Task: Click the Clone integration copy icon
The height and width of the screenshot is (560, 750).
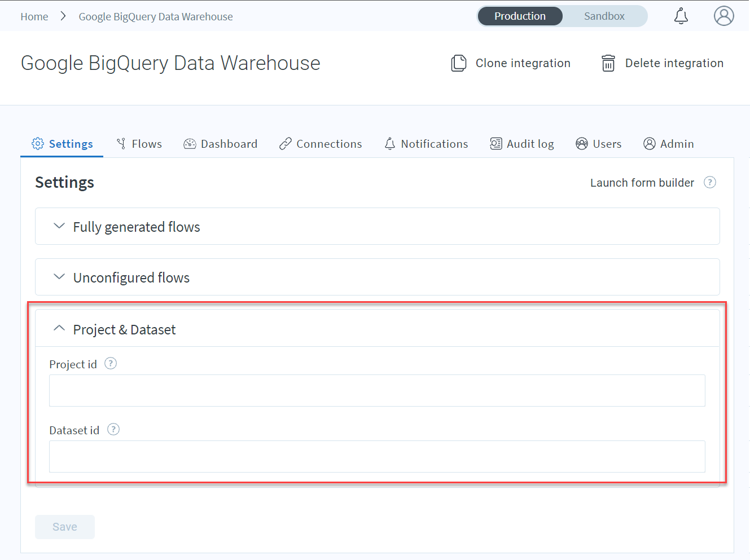Action: (x=459, y=63)
